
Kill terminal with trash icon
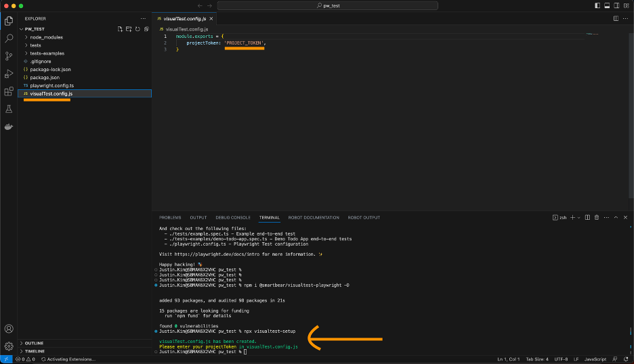click(597, 217)
